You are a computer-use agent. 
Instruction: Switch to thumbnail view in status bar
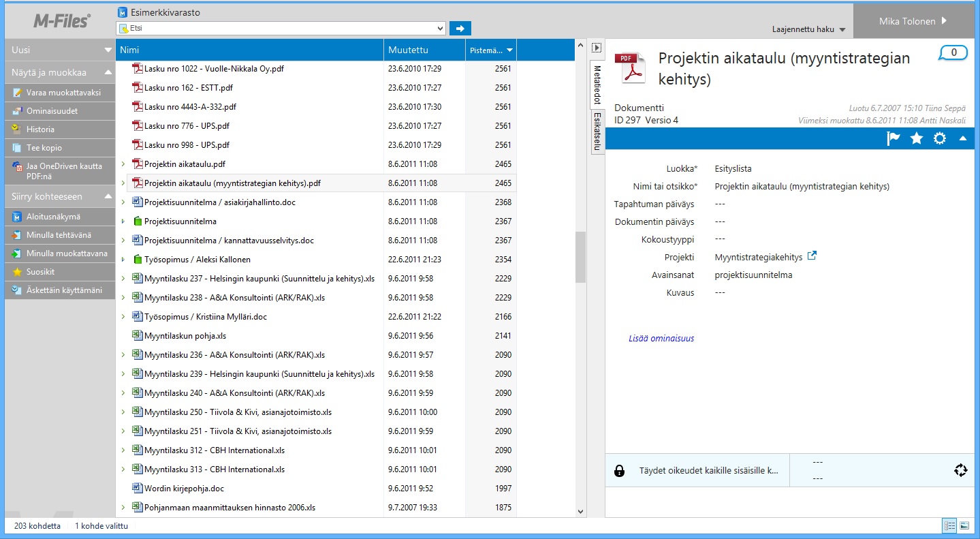pos(964,525)
